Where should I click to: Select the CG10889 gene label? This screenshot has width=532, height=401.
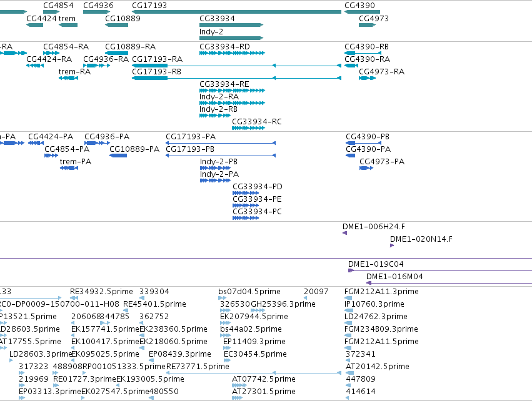point(123,19)
